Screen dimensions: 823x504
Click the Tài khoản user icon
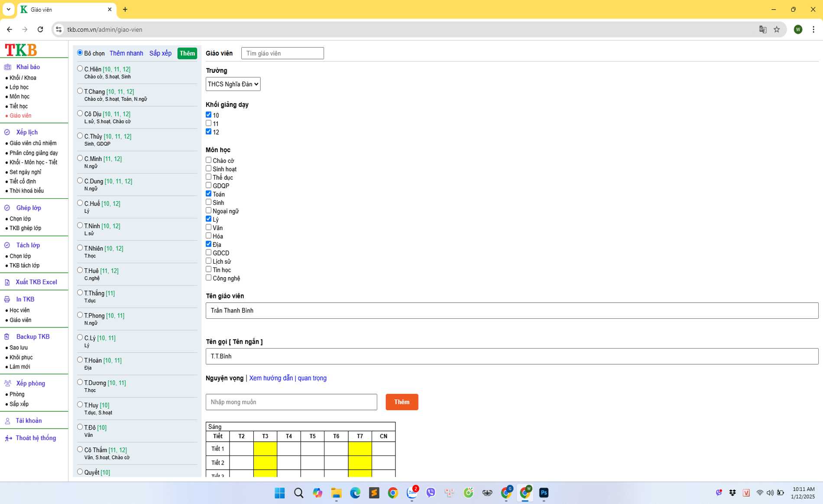(7, 421)
